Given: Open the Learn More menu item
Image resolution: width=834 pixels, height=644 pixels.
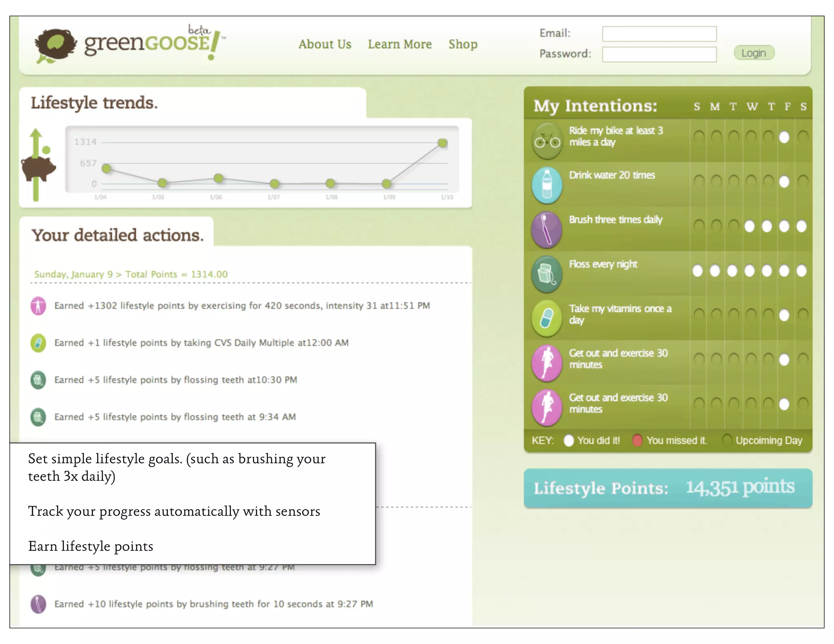Looking at the screenshot, I should click(399, 44).
